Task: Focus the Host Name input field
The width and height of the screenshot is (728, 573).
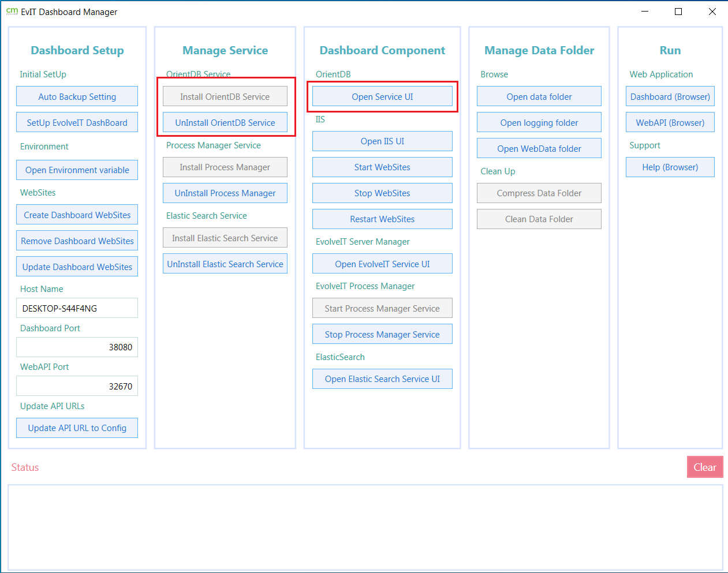Action: click(77, 308)
